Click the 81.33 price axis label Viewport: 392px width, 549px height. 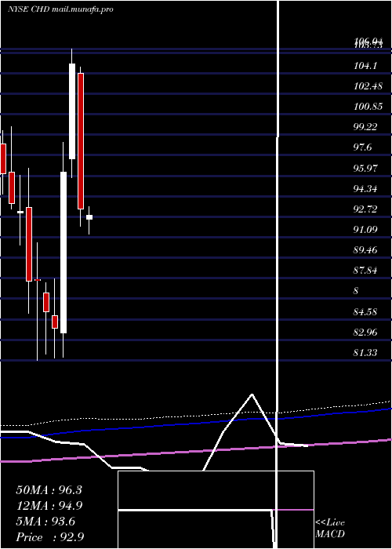365,353
